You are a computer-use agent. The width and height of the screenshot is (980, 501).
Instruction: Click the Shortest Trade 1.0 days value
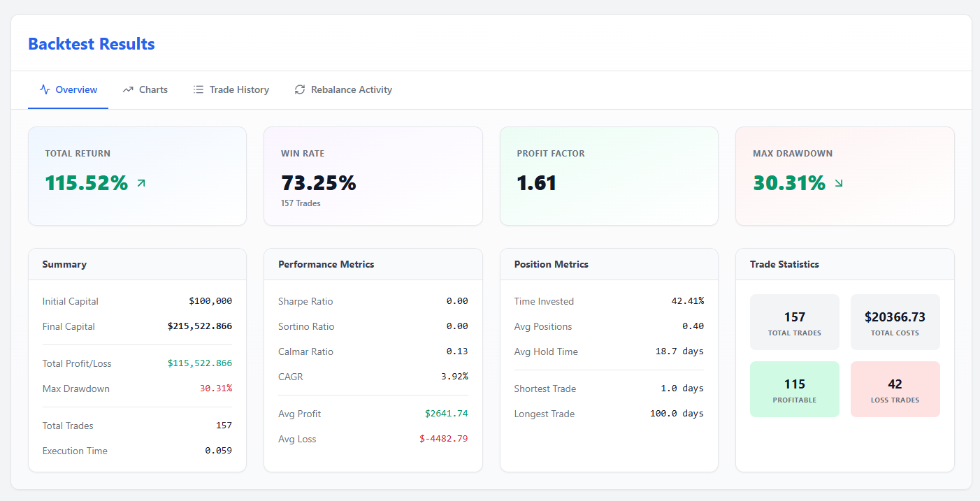682,389
